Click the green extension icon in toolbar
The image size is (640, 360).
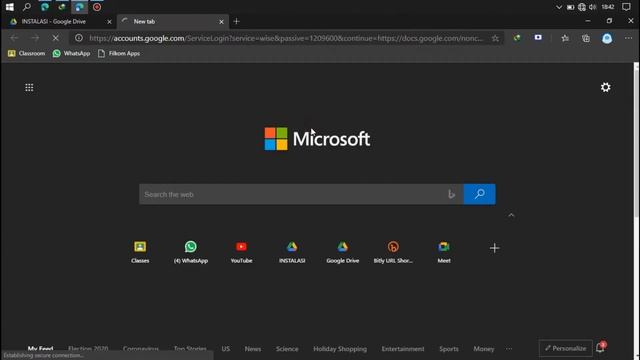517,38
